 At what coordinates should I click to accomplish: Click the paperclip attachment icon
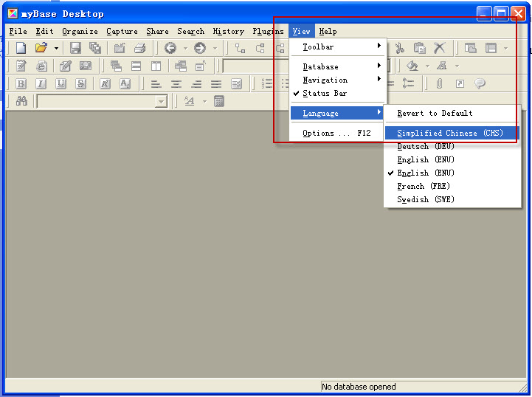(x=439, y=83)
